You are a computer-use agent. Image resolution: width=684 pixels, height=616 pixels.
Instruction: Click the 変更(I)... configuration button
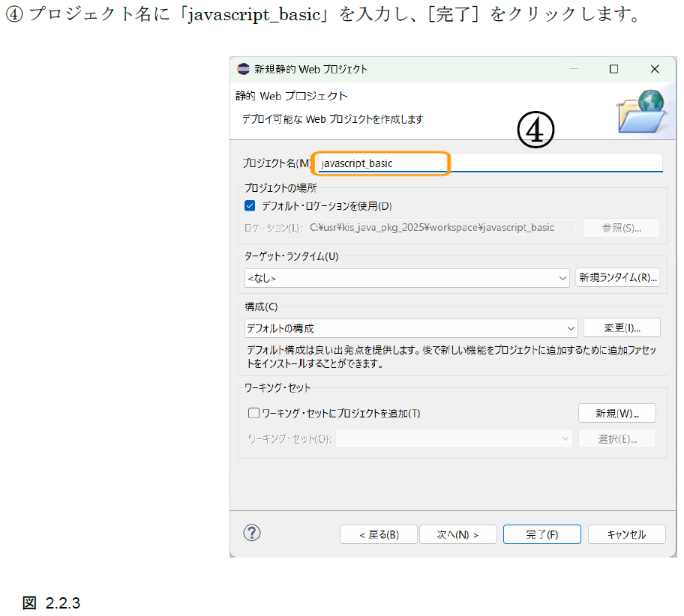(x=622, y=327)
